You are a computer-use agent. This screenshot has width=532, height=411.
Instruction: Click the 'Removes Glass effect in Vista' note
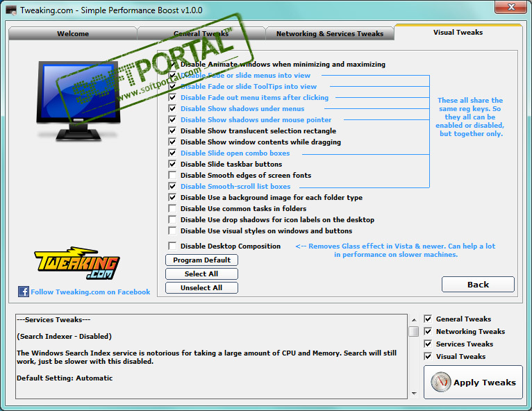click(395, 250)
